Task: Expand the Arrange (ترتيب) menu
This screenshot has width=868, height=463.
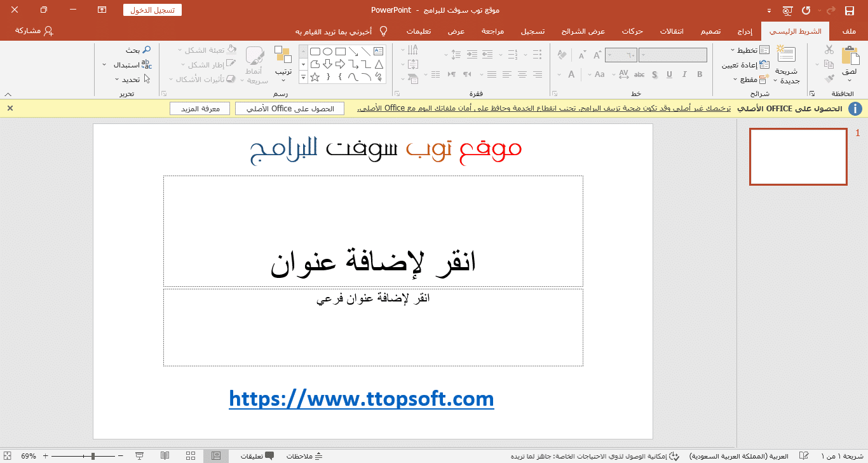Action: point(283,64)
